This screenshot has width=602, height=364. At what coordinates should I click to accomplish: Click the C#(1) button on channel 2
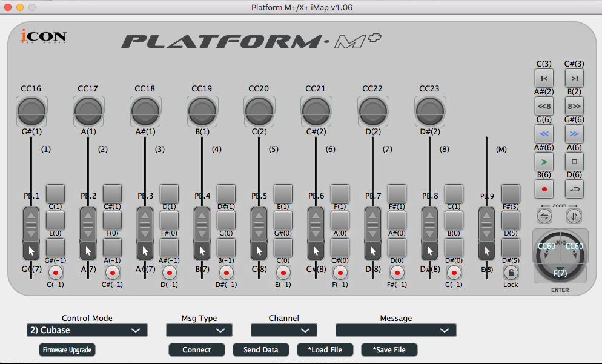click(x=112, y=194)
